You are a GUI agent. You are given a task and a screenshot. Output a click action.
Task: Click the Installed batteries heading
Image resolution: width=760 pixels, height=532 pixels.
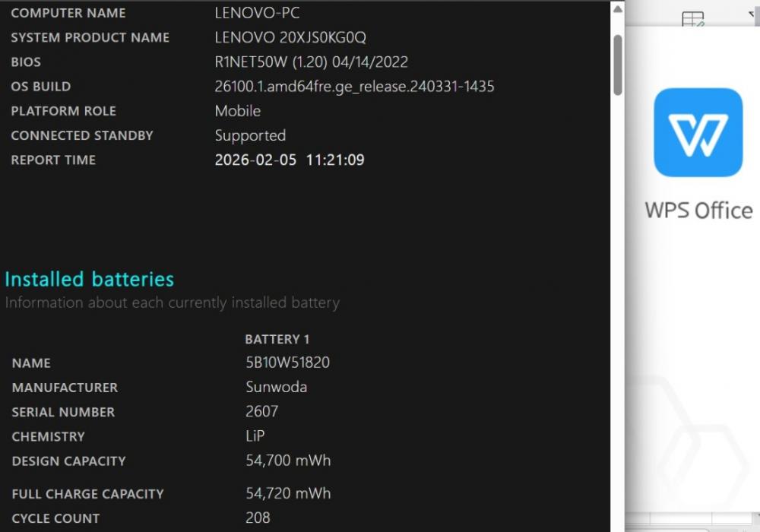click(x=89, y=279)
